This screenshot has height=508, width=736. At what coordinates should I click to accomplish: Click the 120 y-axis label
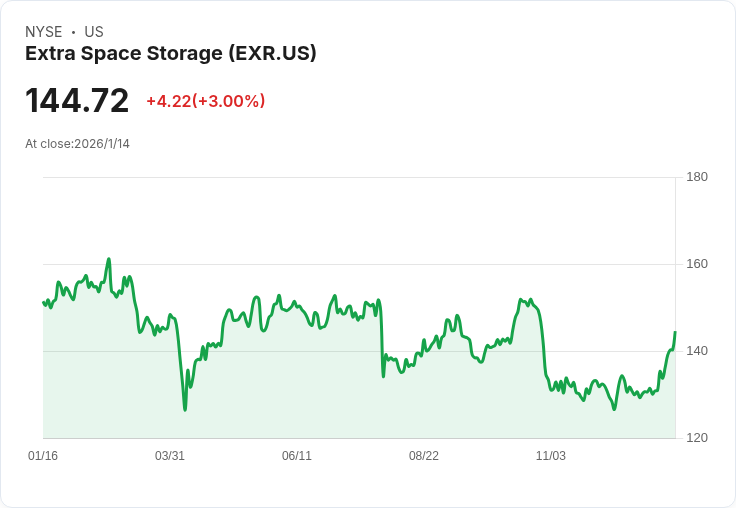697,438
